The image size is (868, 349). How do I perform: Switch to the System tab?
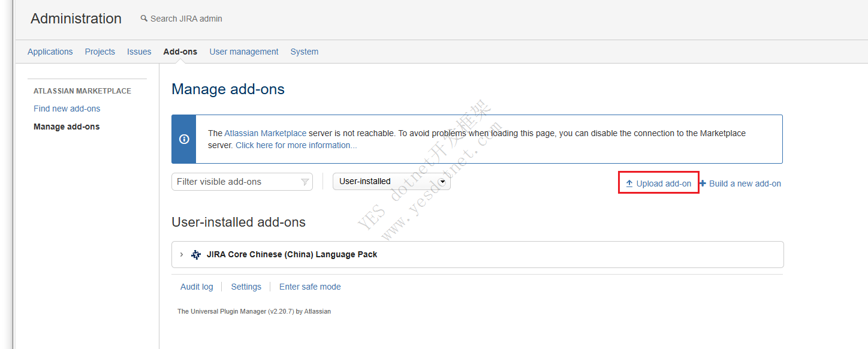click(x=305, y=52)
